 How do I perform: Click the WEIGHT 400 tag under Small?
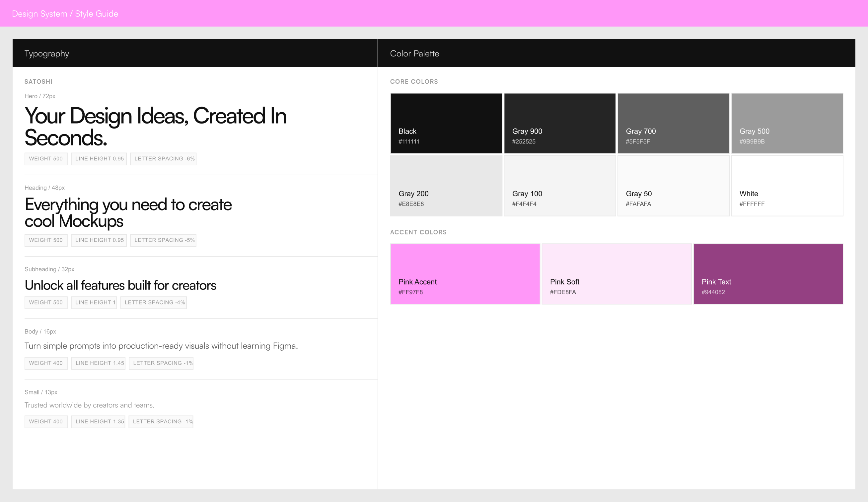(46, 422)
